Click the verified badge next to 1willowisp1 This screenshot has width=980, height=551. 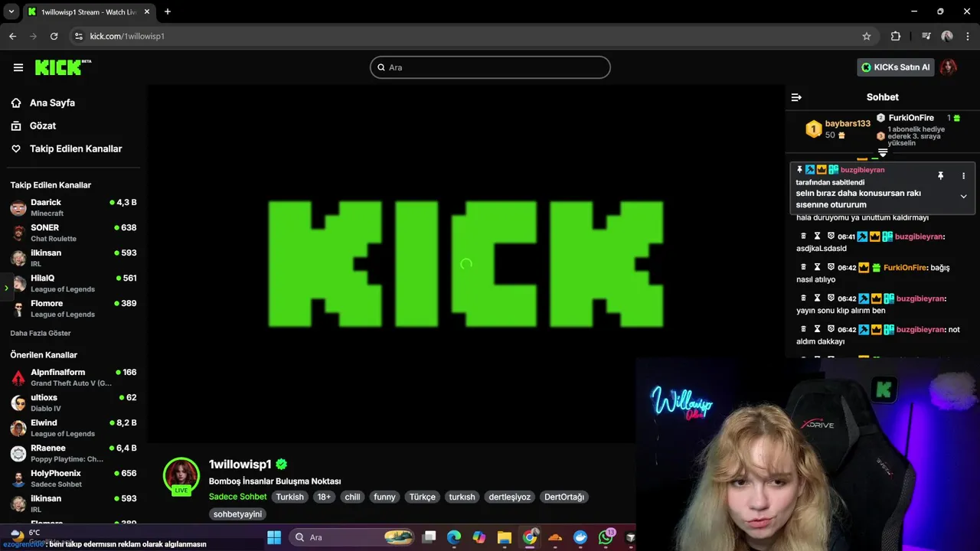pos(282,464)
